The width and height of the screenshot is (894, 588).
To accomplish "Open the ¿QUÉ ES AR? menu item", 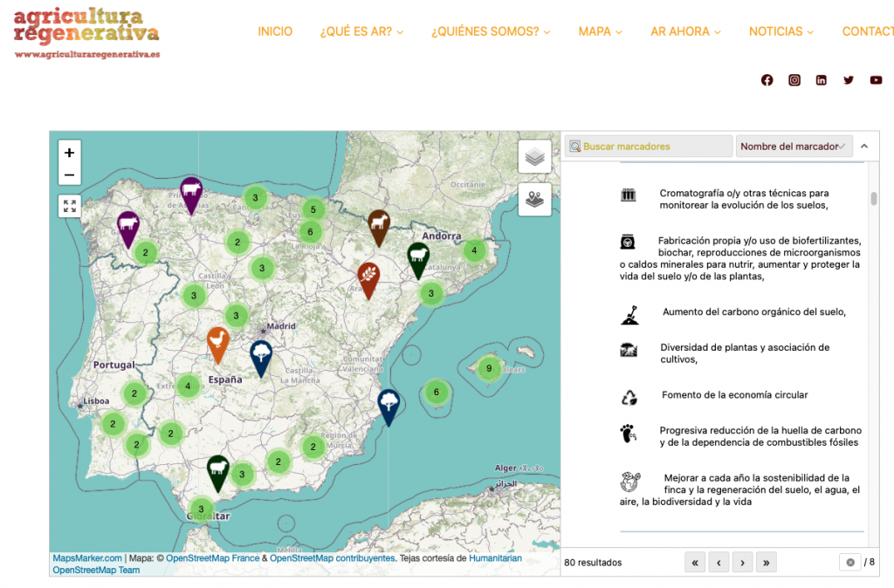I will coord(361,31).
